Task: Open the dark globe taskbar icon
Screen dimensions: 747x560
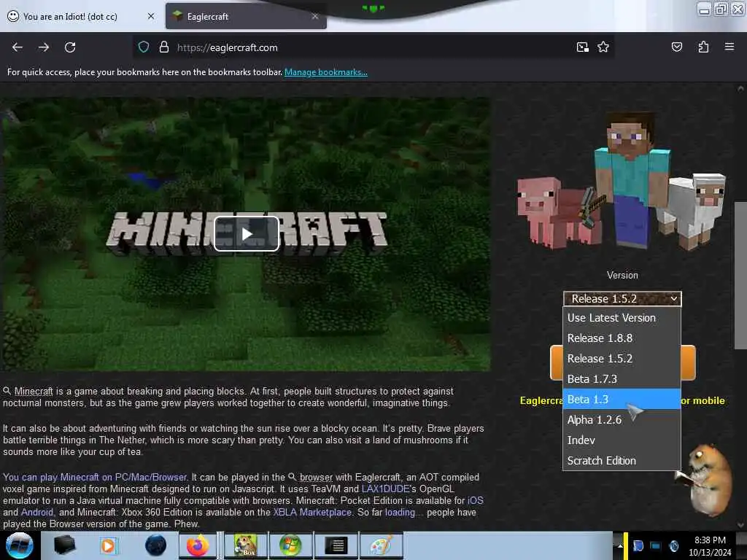Action: [156, 545]
